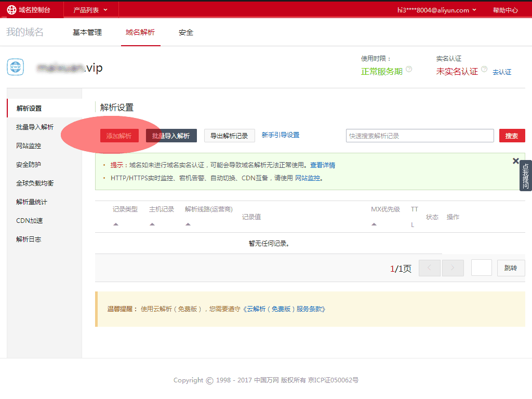Open 帮助中心 in top bar
Screen dimensions: 532x399
coord(505,10)
